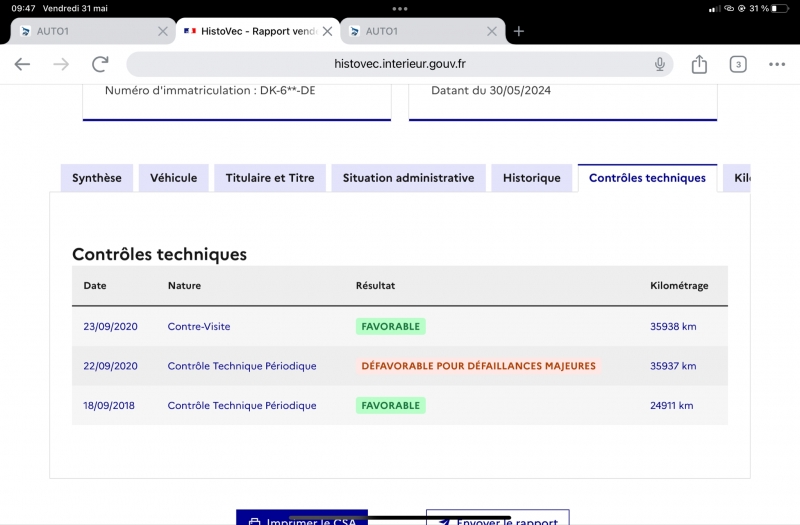Open the Véhicule tab

(x=173, y=178)
